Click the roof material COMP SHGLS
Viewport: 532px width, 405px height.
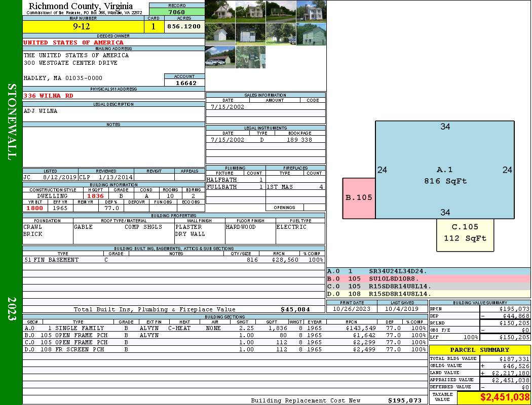pyautogui.click(x=143, y=227)
